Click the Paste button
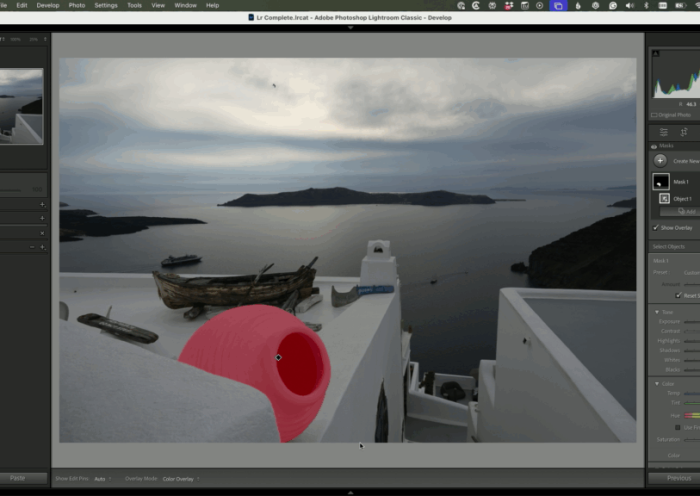This screenshot has height=496, width=700. tap(20, 478)
